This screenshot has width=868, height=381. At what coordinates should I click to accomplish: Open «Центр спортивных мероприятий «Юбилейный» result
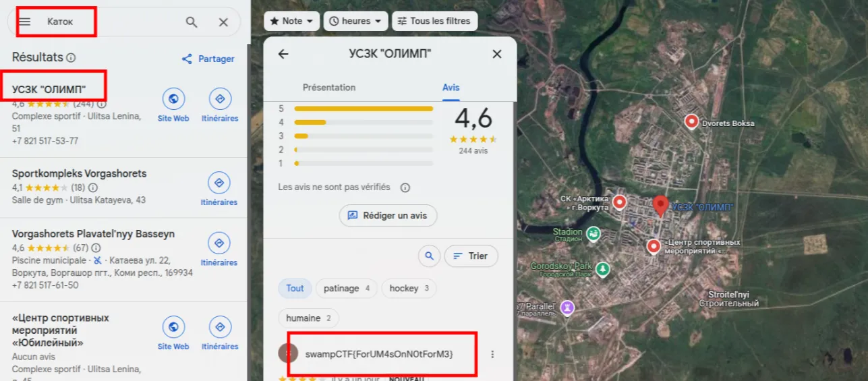[x=61, y=330]
